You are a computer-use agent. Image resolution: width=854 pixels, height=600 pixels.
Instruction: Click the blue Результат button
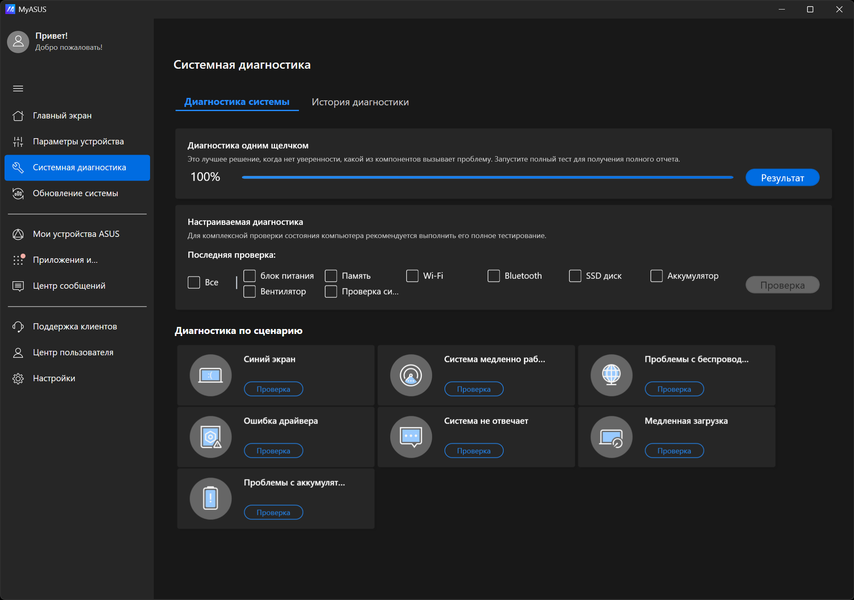782,177
